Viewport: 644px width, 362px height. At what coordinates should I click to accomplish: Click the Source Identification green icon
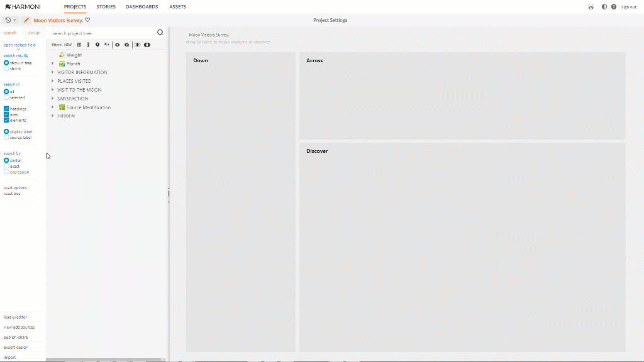click(x=62, y=107)
